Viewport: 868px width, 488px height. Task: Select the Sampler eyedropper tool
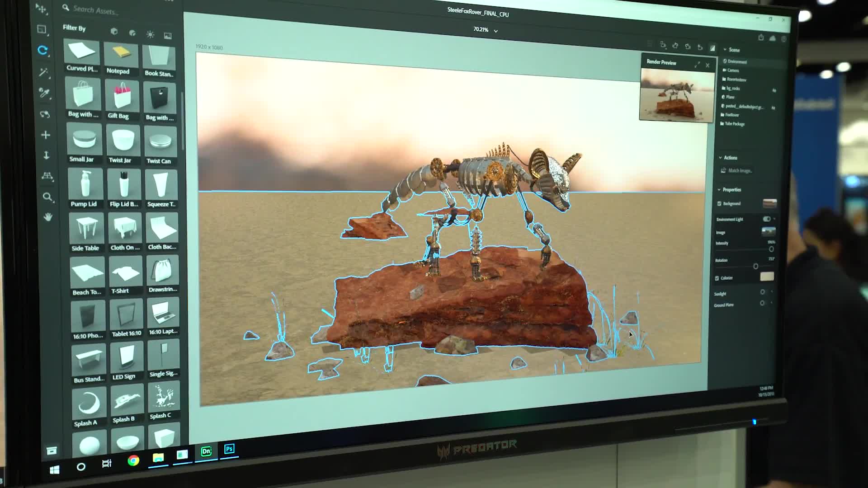click(x=44, y=93)
